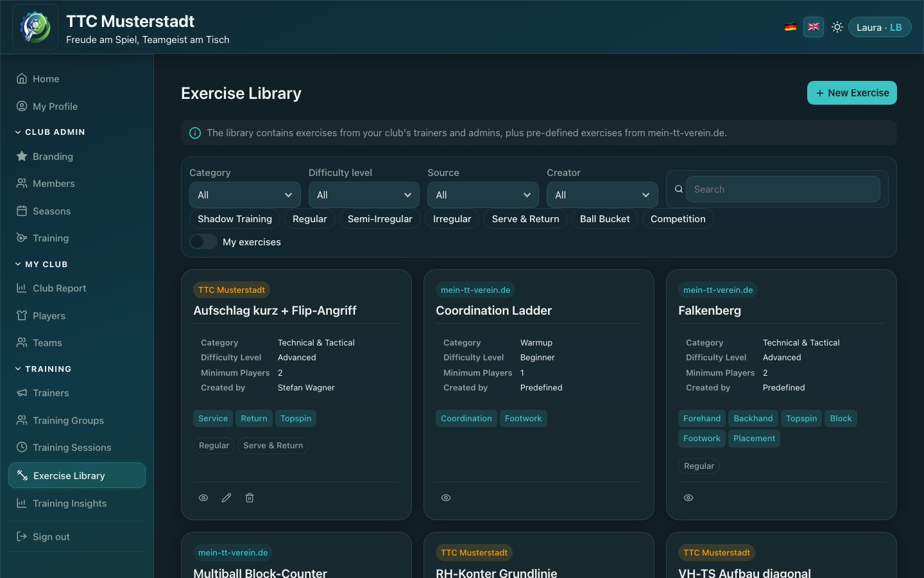Screen dimensions: 924x578
Task: Open the Source filter dropdown
Action: click(x=483, y=195)
